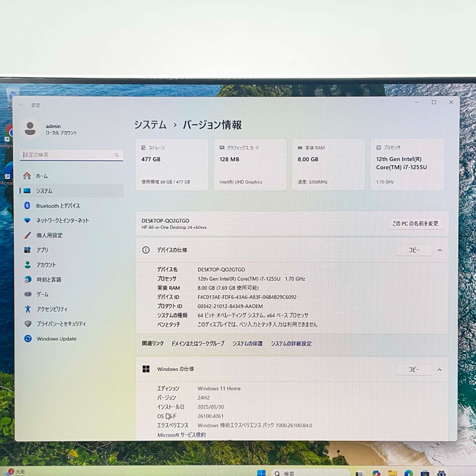Select システム in the settings sidebar
Image resolution: width=476 pixels, height=476 pixels.
pos(71,191)
